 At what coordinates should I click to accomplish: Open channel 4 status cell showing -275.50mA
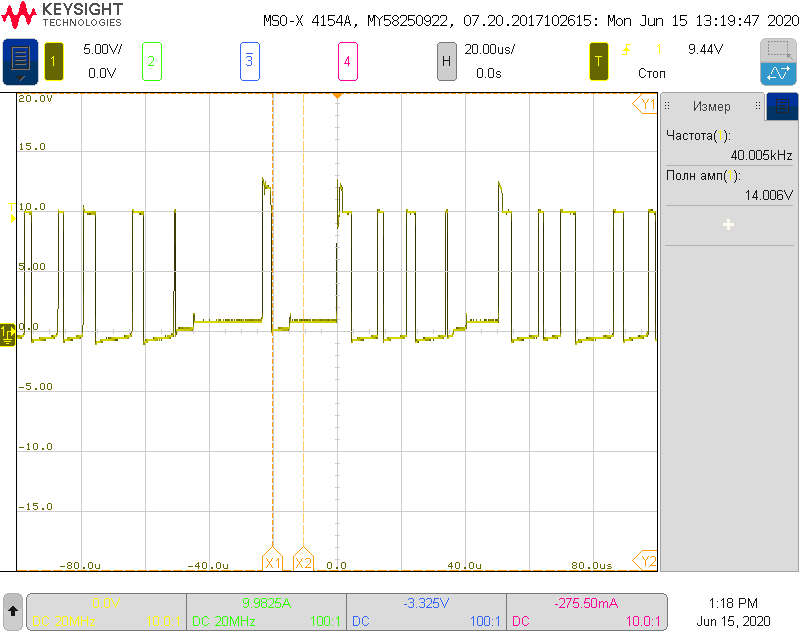pyautogui.click(x=586, y=612)
